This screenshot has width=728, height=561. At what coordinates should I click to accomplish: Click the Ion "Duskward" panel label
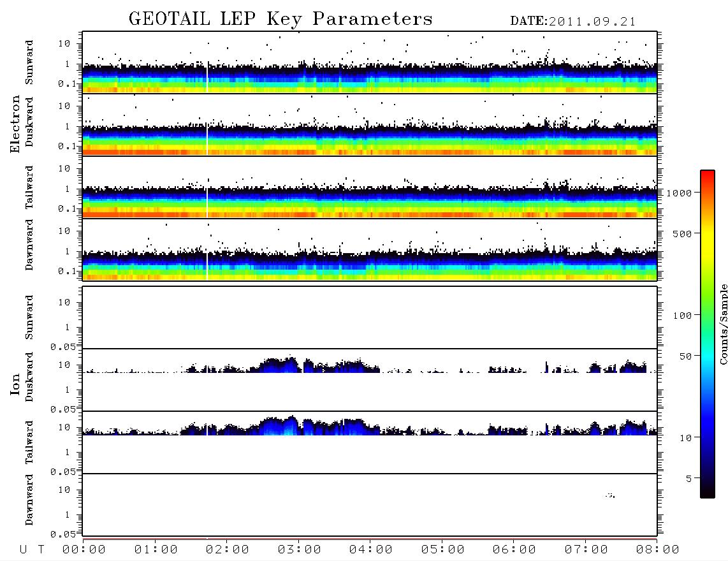[x=29, y=377]
